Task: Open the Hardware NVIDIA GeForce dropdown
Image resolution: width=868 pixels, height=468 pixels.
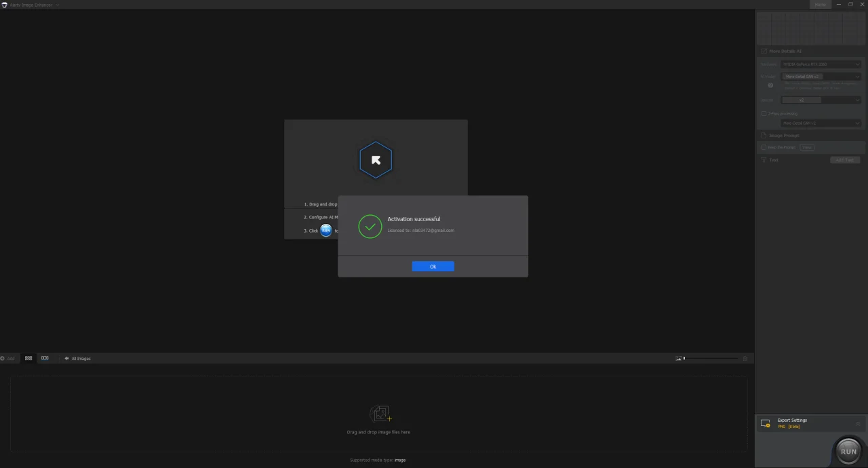Action: (x=821, y=64)
